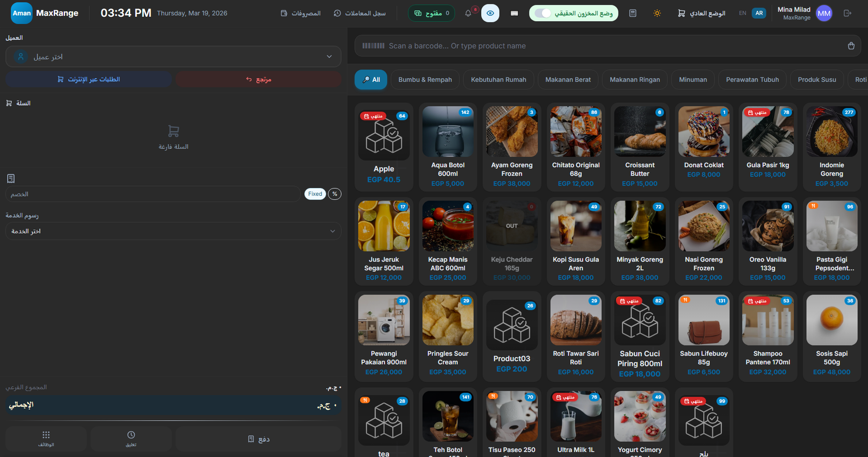
Task: Add Aqua Botol 600ml to cart
Action: tap(448, 147)
